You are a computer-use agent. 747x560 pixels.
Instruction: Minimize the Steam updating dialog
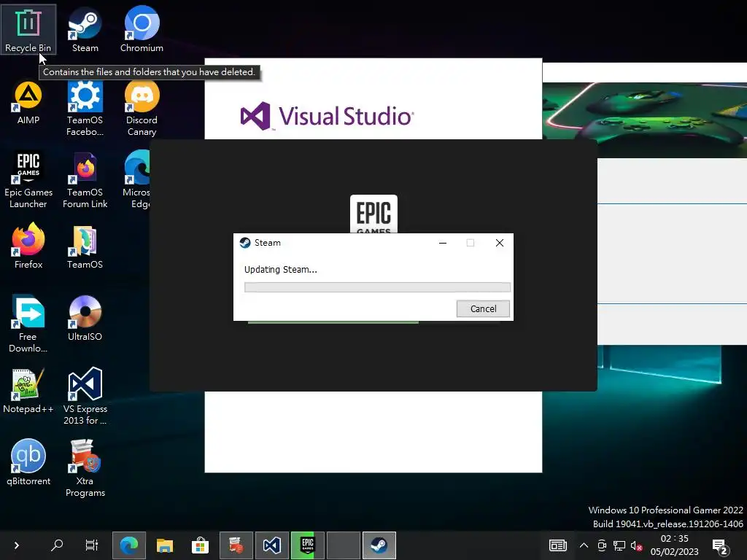(443, 243)
